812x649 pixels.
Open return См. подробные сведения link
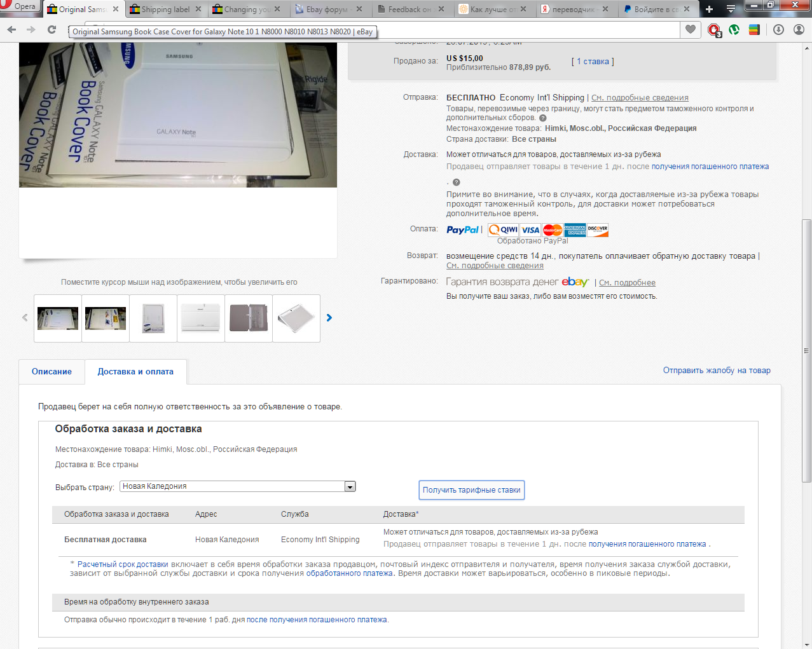(495, 266)
